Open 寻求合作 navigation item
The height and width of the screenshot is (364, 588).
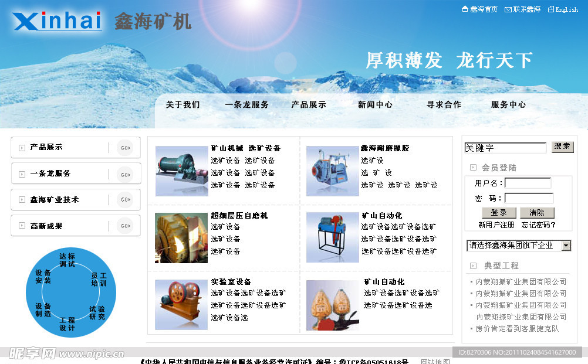pyautogui.click(x=444, y=104)
